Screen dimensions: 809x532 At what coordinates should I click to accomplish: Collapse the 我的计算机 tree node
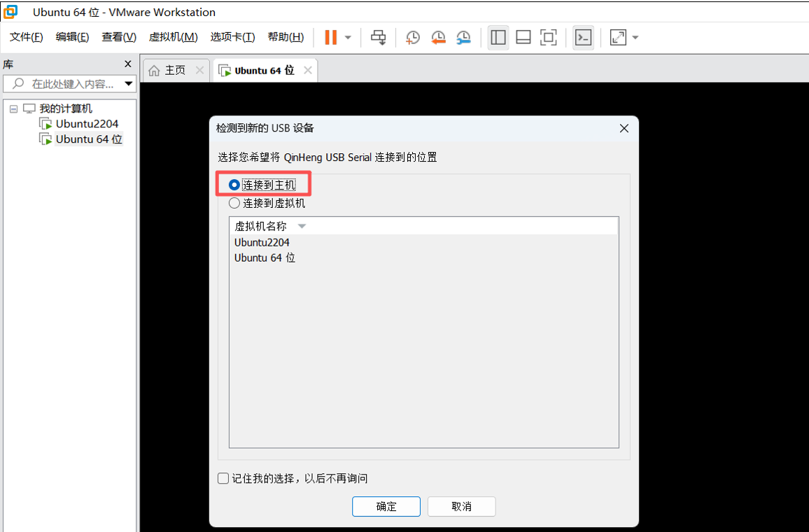coord(13,109)
